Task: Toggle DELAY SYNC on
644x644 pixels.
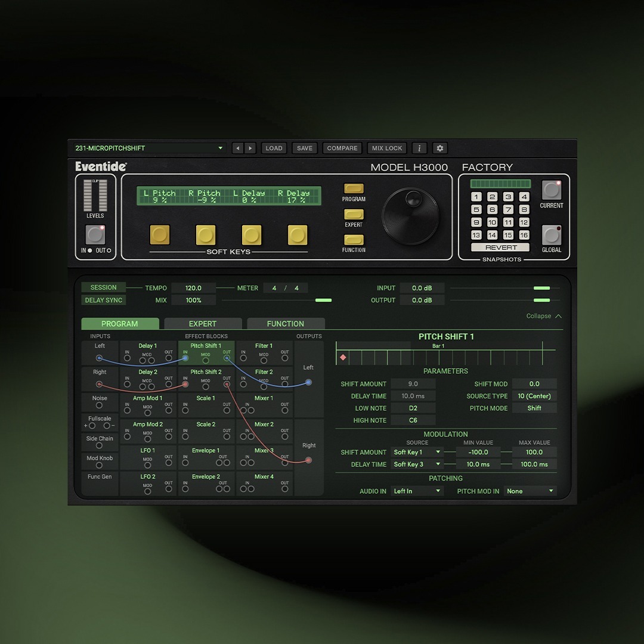Action: pos(103,300)
